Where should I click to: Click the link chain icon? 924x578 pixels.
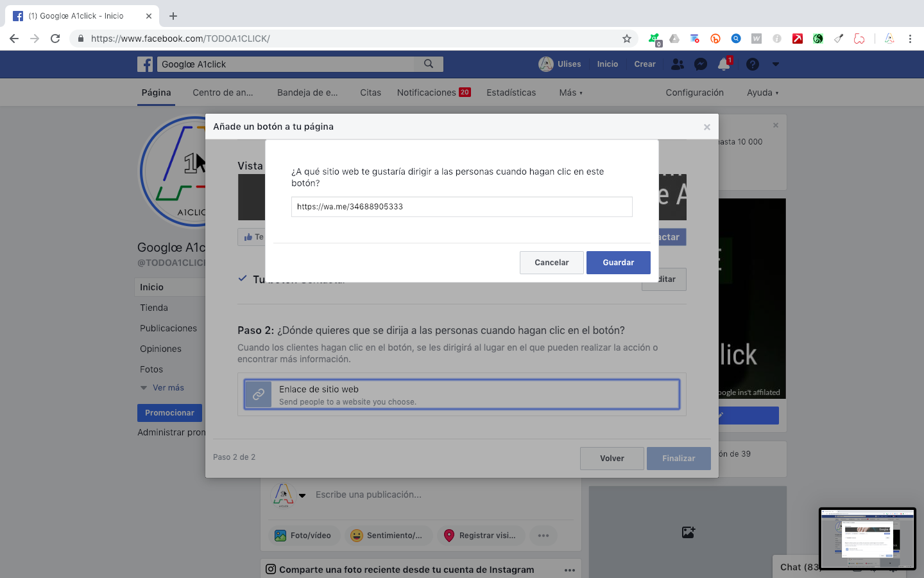[x=259, y=394]
